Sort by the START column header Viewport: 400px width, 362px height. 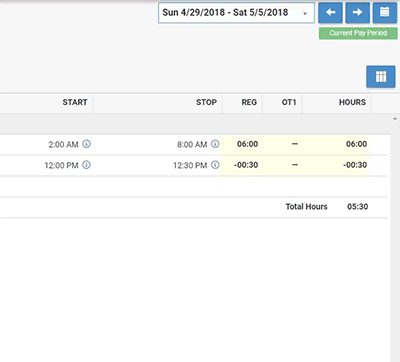pos(75,102)
